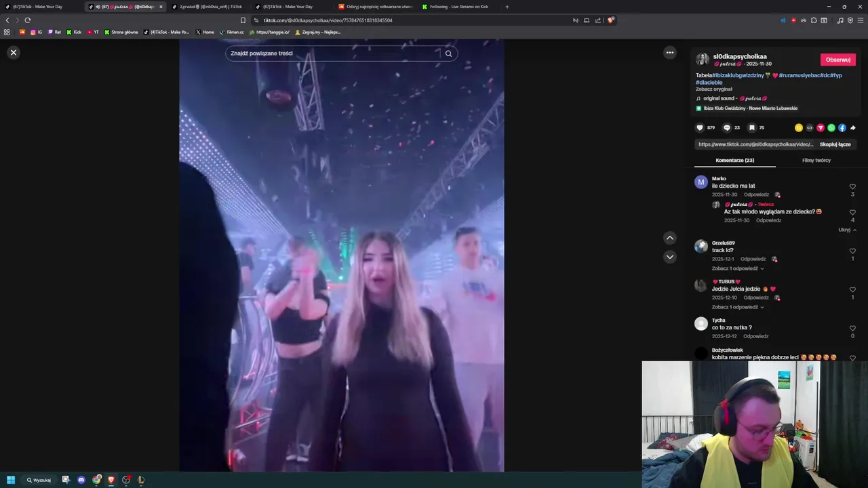Like Marko's comment
The image size is (868, 488).
[852, 186]
